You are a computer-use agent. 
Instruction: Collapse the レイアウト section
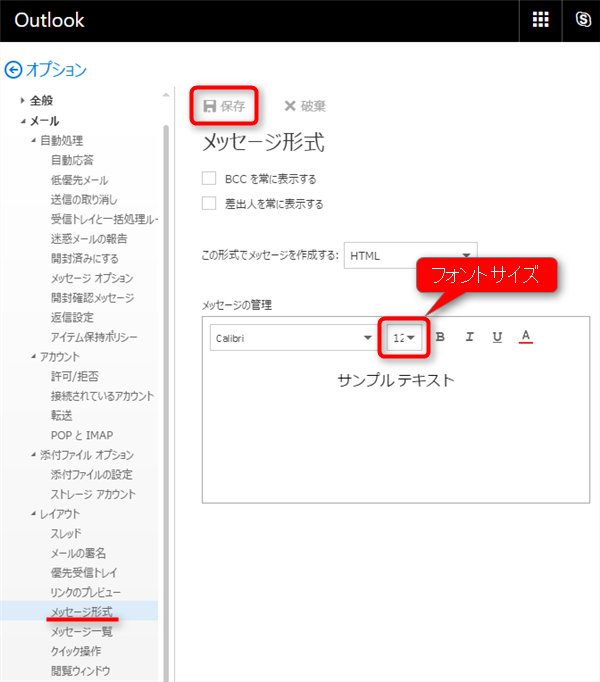pyautogui.click(x=34, y=514)
